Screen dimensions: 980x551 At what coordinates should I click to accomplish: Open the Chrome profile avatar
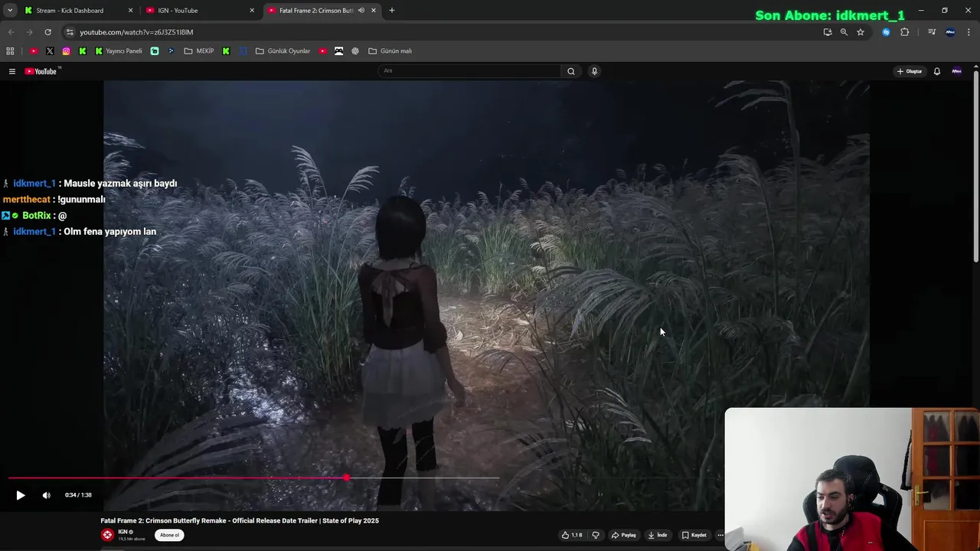pyautogui.click(x=950, y=32)
